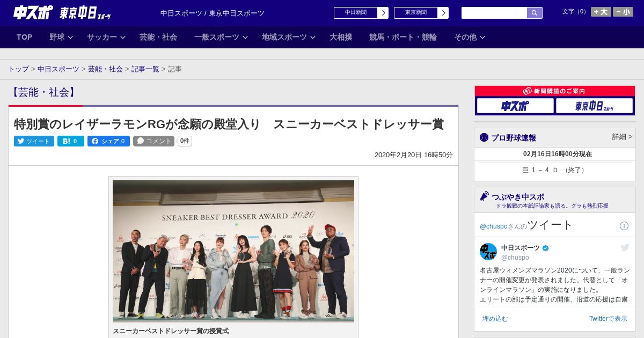This screenshot has height=338, width=644.
Task: Decrease text size with 小 button
Action: coord(623,12)
